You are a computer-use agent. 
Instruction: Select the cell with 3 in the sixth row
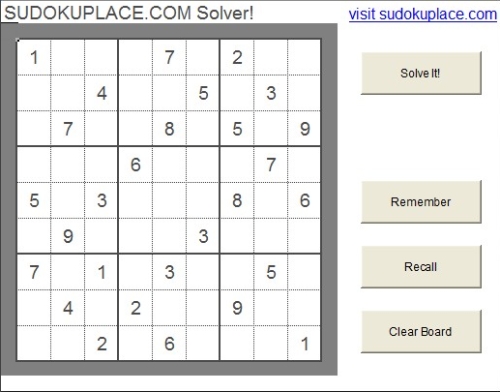click(203, 236)
